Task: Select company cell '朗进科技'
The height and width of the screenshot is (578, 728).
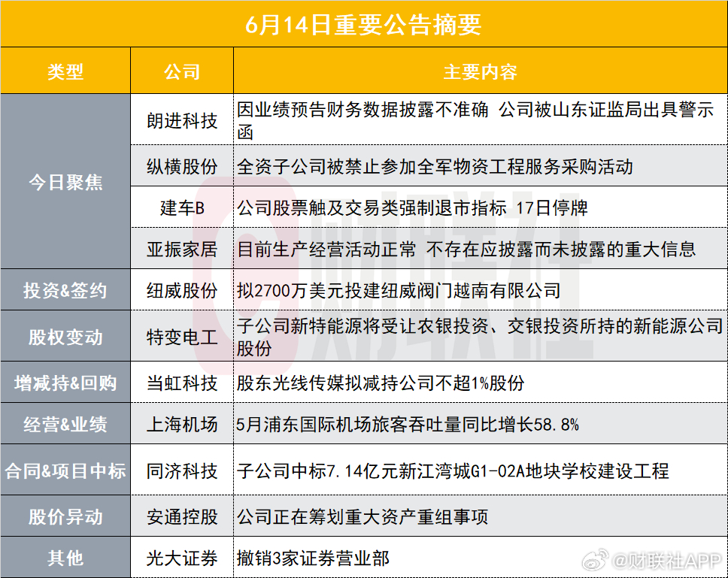Action: tap(182, 120)
